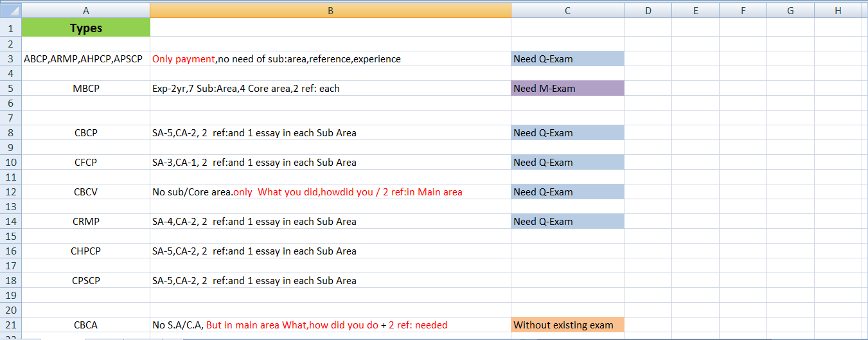Screen dimensions: 868x340
Task: Click the No S.A/C.A description cell
Action: [x=330, y=325]
